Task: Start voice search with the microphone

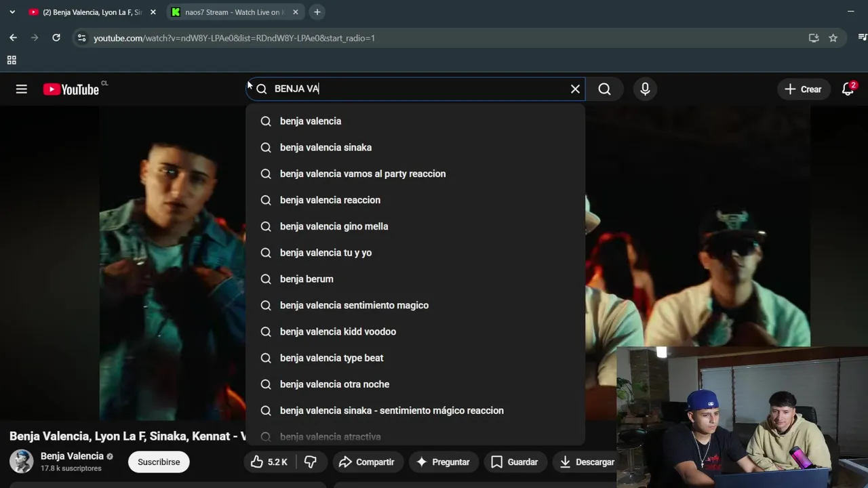Action: (645, 89)
